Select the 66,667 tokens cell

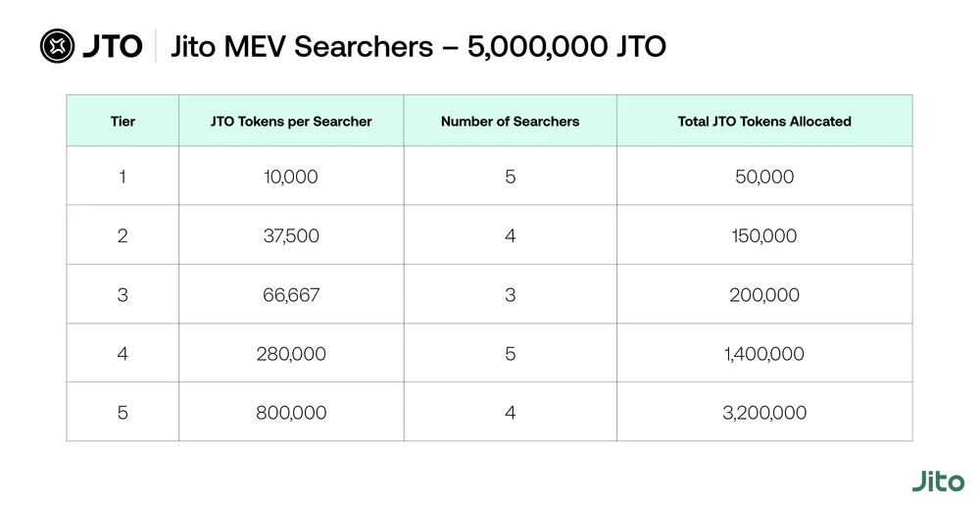[x=291, y=295]
